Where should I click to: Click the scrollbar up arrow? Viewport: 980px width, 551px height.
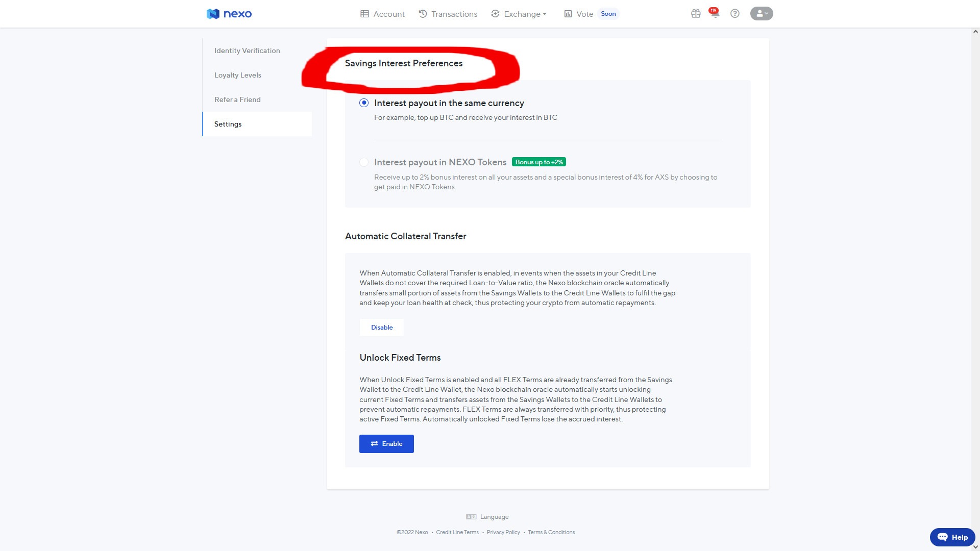[975, 32]
